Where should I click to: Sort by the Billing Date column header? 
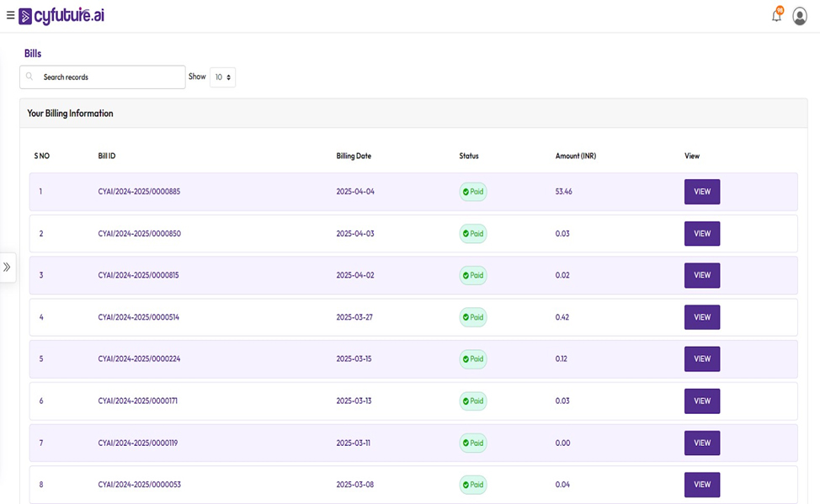tap(354, 156)
